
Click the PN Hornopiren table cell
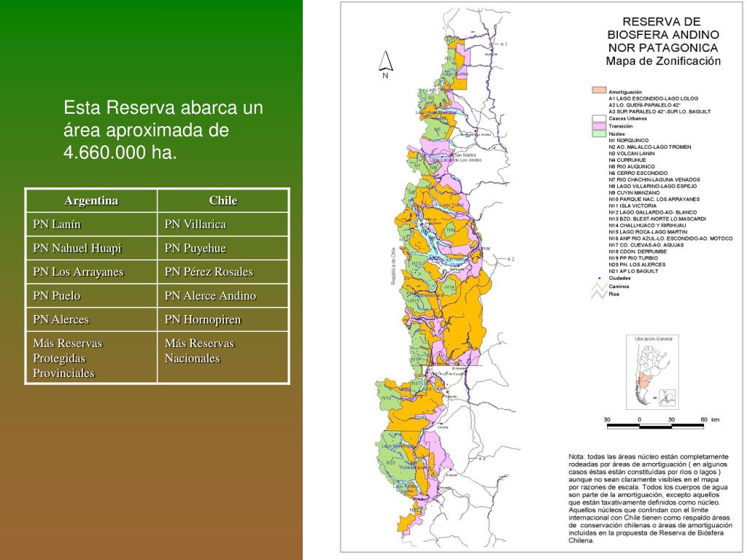(x=223, y=319)
